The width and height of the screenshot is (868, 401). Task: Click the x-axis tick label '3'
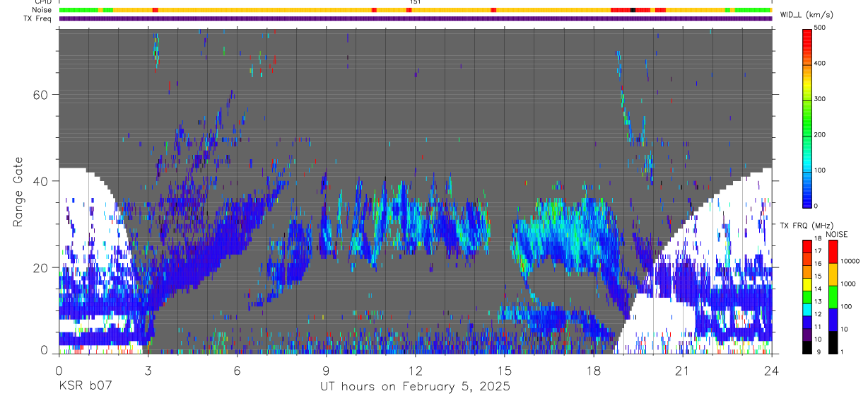coord(148,371)
